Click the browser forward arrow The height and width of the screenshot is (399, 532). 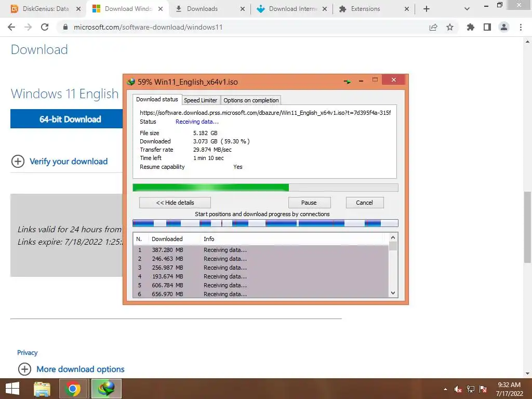click(28, 27)
